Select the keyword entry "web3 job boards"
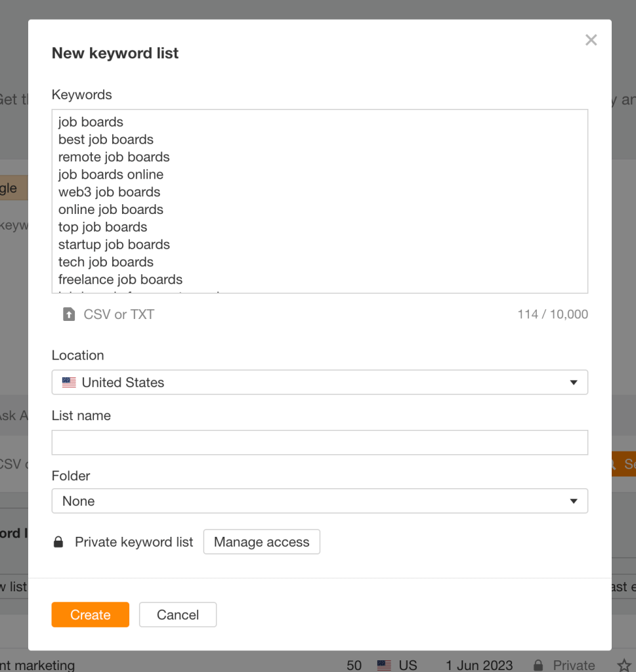 [109, 192]
